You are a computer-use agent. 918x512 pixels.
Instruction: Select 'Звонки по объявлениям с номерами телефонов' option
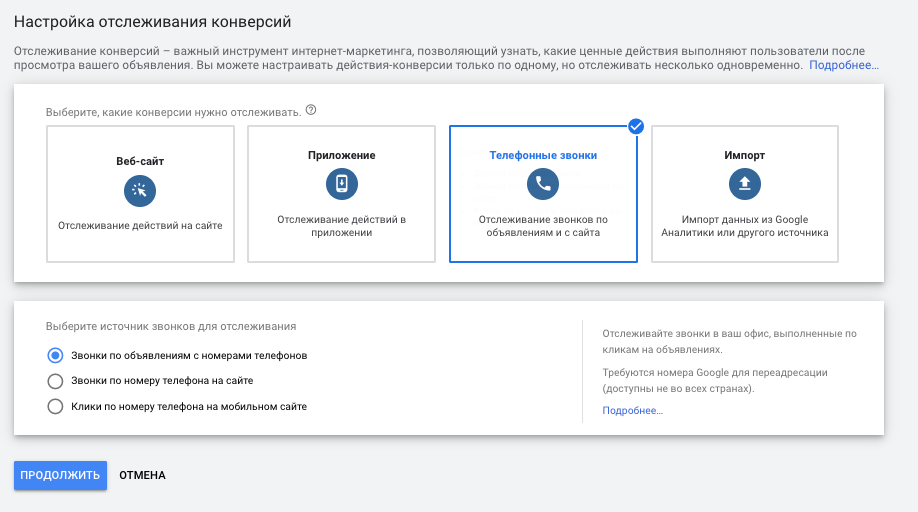click(56, 355)
